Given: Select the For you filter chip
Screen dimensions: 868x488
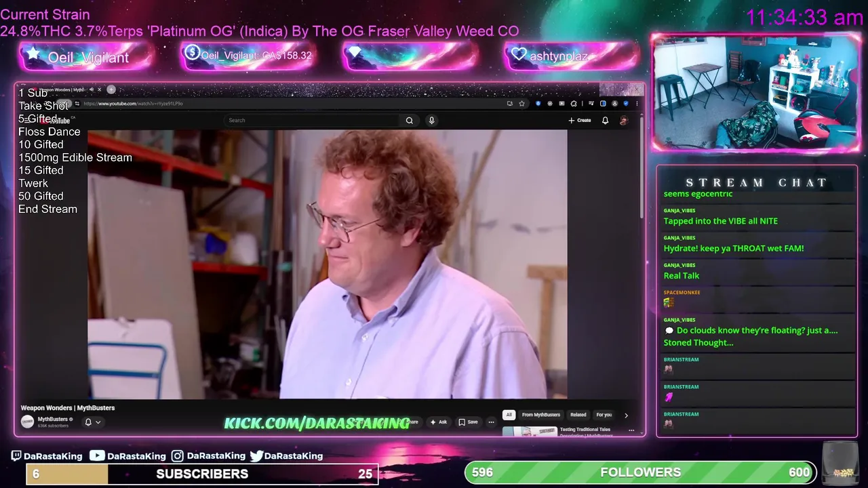Looking at the screenshot, I should [604, 415].
